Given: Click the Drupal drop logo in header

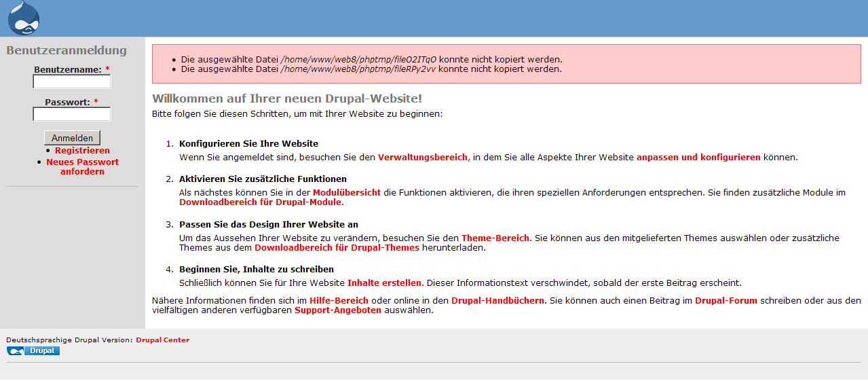Looking at the screenshot, I should (x=24, y=18).
